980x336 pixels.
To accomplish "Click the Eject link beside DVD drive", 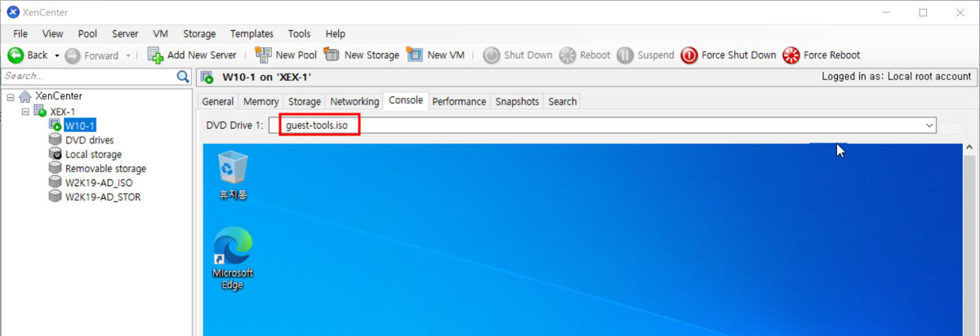I will (951, 126).
